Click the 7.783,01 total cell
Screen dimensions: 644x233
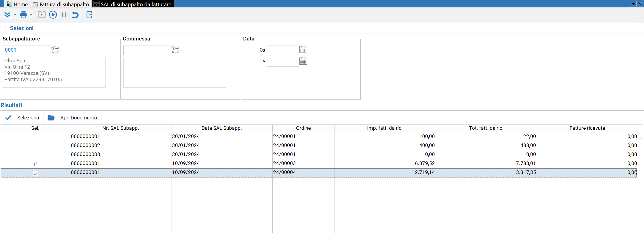[486, 163]
